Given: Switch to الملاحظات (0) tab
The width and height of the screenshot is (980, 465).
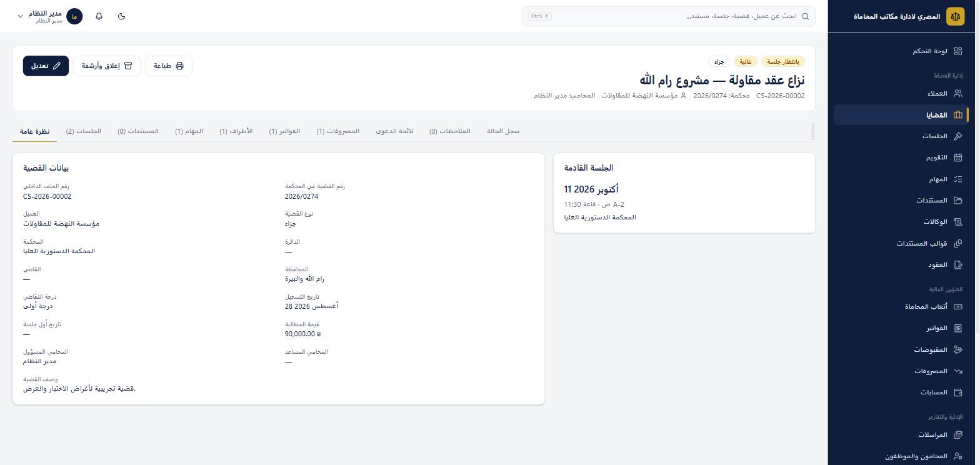Looking at the screenshot, I should (450, 131).
